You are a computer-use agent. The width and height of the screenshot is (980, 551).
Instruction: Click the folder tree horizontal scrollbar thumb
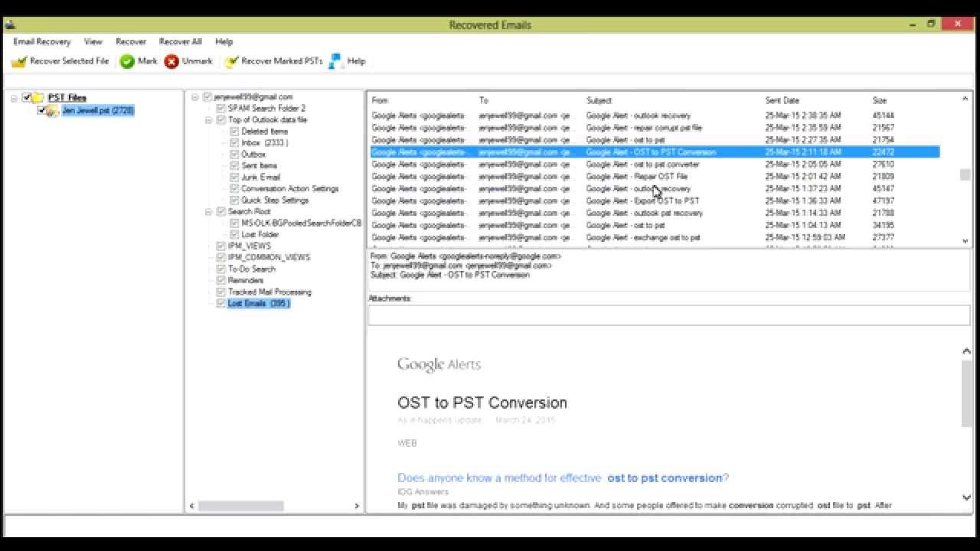pyautogui.click(x=241, y=506)
